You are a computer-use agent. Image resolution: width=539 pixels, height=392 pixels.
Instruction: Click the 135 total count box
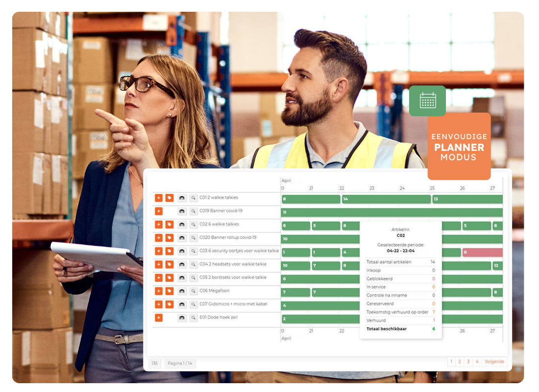pos(154,363)
